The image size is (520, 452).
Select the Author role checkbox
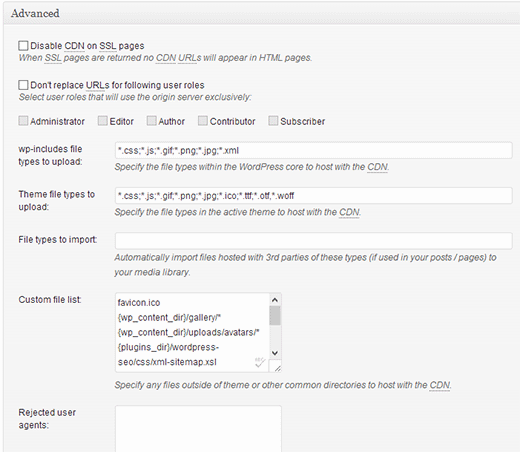pyautogui.click(x=151, y=121)
